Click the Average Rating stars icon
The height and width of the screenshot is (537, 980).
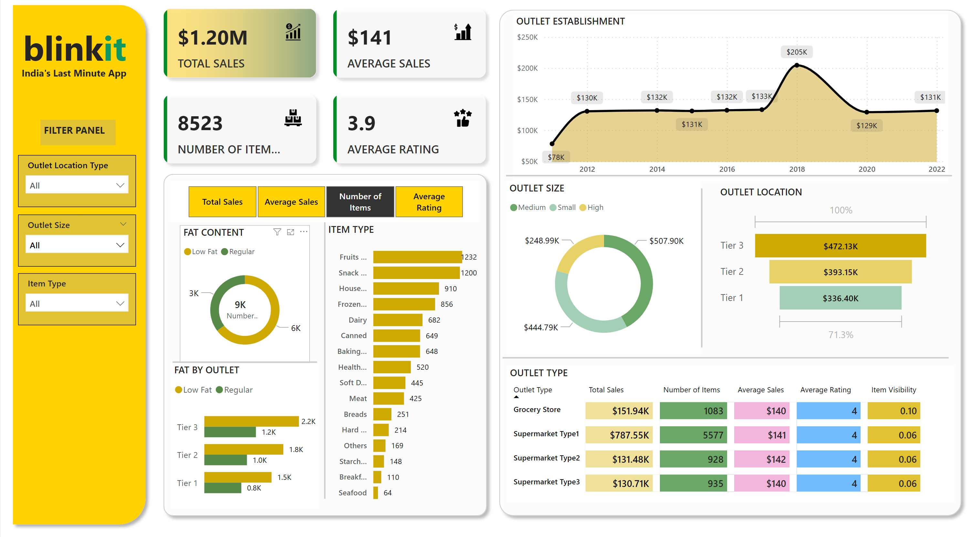tap(463, 118)
